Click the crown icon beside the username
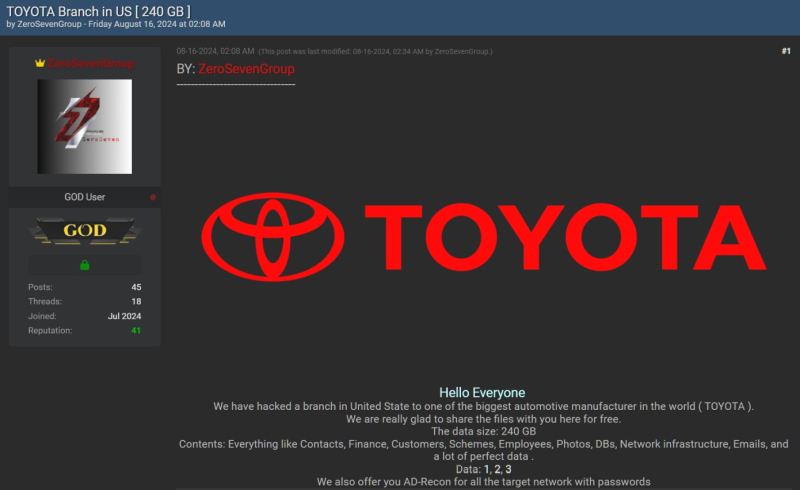800x490 pixels. click(x=40, y=63)
